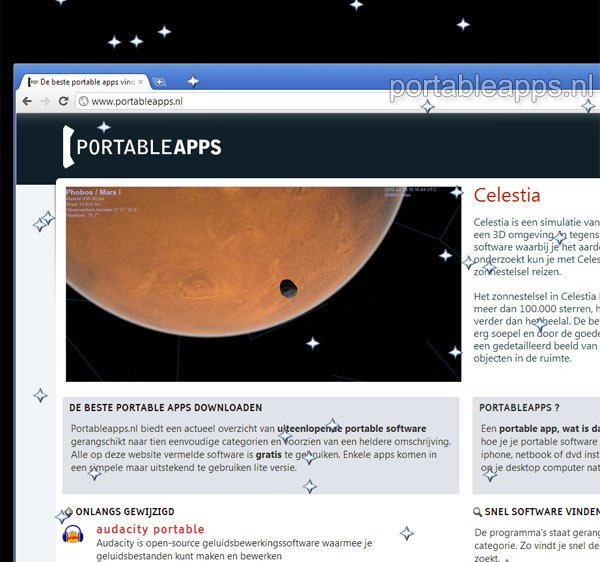
Task: Click the 'De beste portable apps downloaden' heading
Action: [x=165, y=408]
